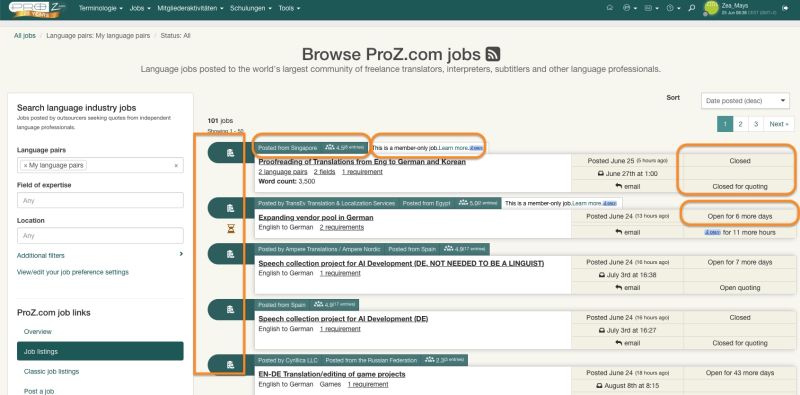Click Posted by Ampere Translations / Ampere Nordic
The image size is (800, 395).
point(319,250)
